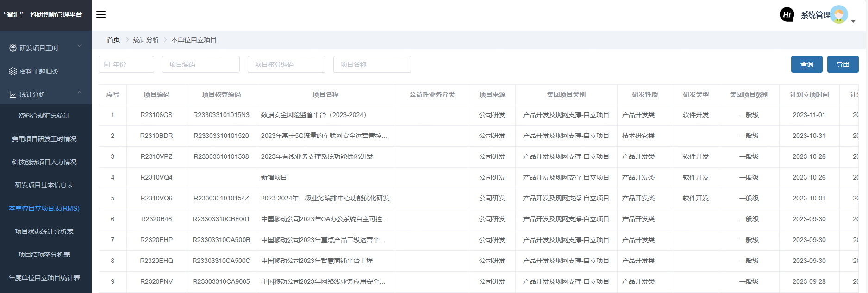Click the 计划立项时间 column header
Viewport: 868px width, 293px height.
tap(809, 94)
